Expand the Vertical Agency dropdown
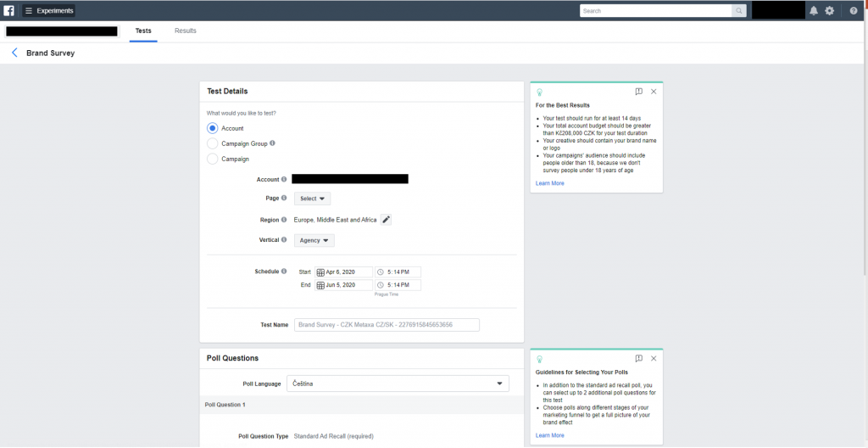 314,240
